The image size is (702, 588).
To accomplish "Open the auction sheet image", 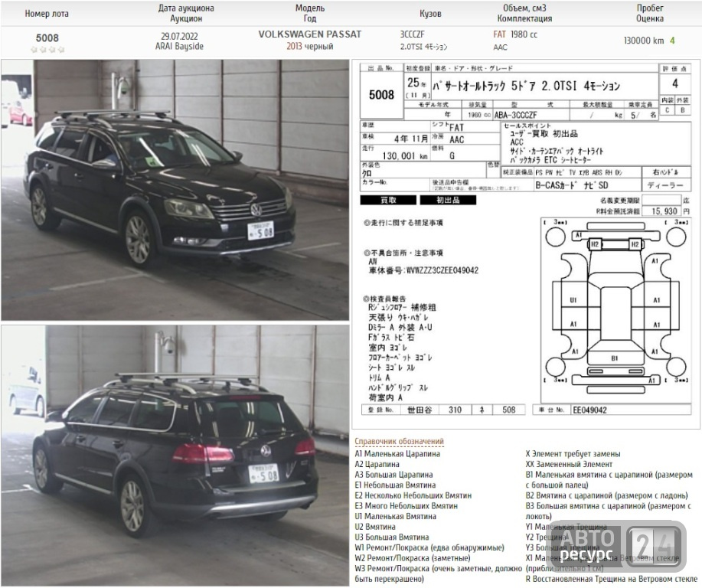I will point(526,244).
